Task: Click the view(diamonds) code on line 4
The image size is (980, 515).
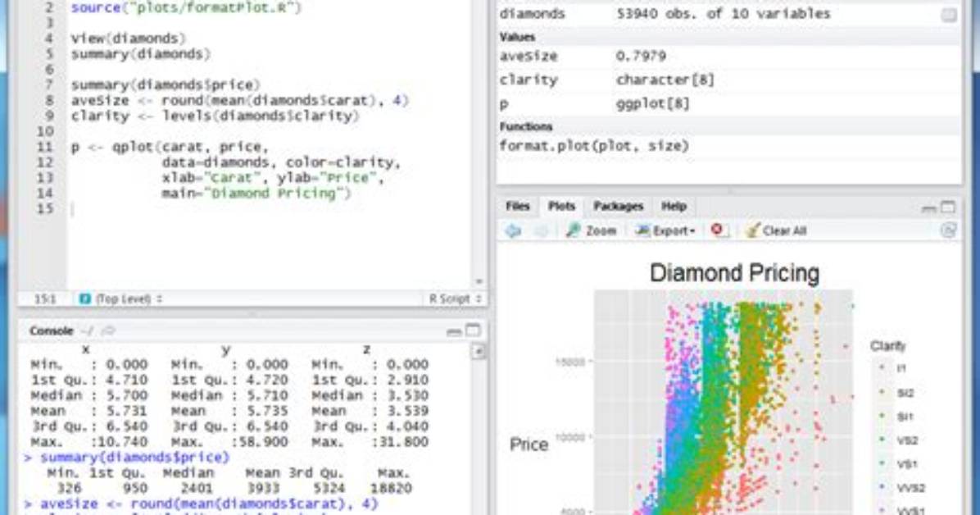Action: pyautogui.click(x=128, y=39)
